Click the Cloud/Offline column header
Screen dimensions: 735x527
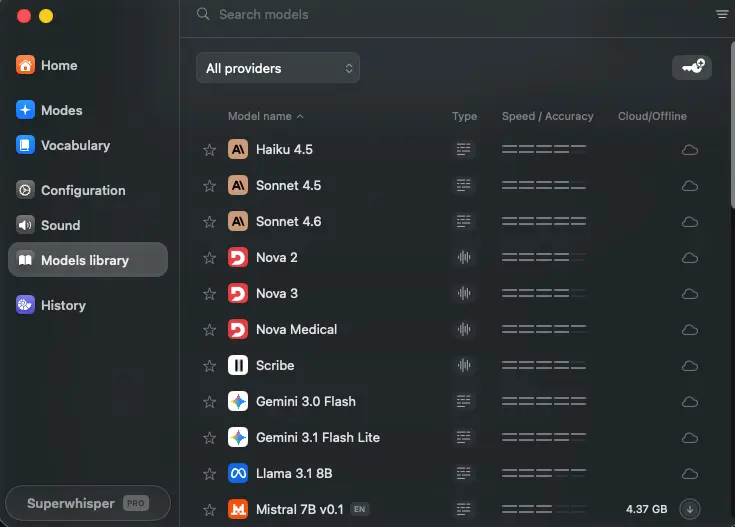click(x=652, y=116)
